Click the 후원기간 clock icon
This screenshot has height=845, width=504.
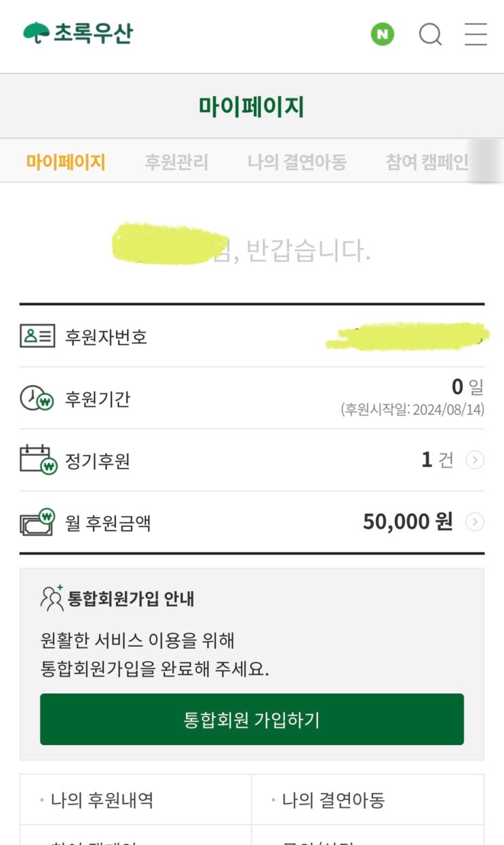pyautogui.click(x=37, y=398)
